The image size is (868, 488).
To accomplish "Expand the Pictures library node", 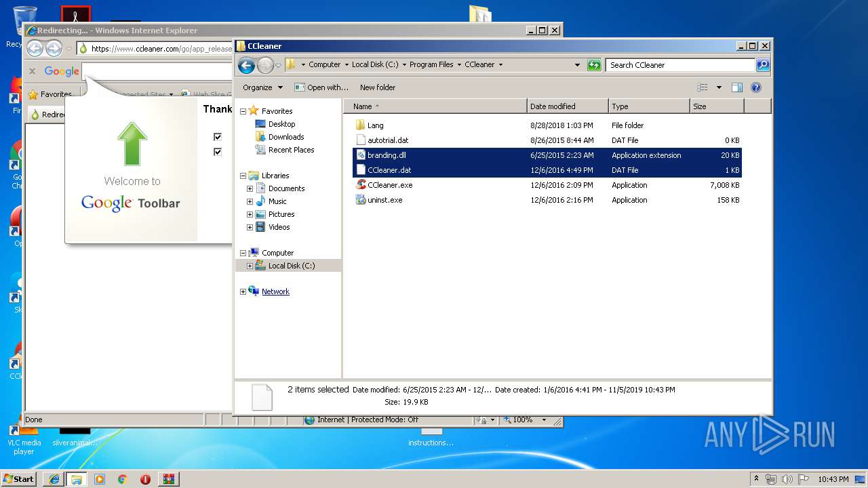I will [250, 214].
